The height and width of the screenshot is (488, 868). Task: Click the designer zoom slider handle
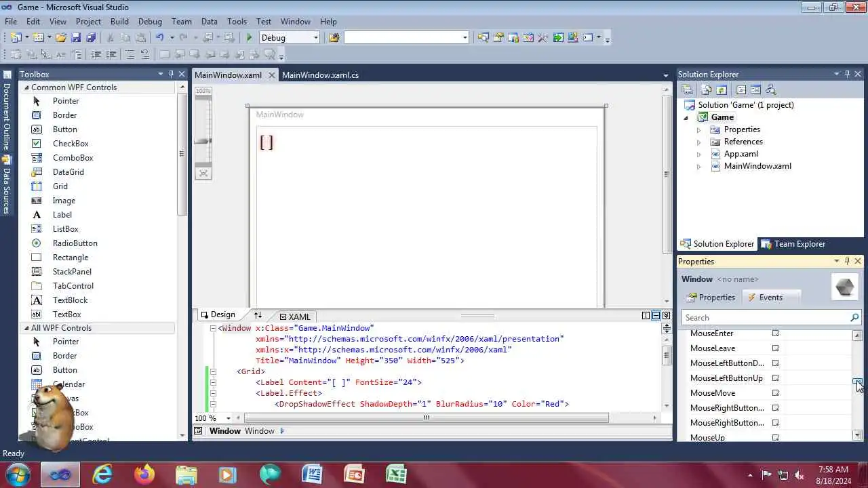[203, 141]
